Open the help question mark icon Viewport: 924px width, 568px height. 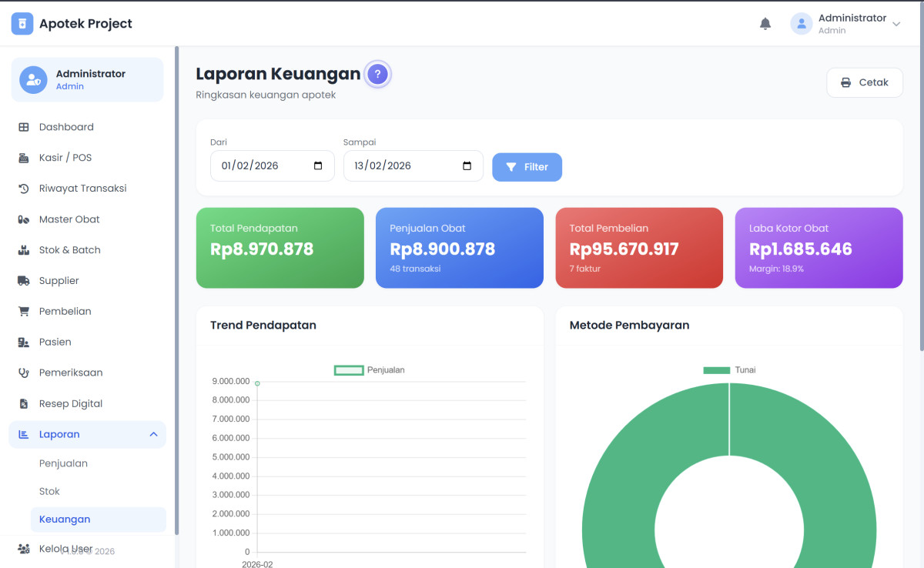click(x=377, y=75)
